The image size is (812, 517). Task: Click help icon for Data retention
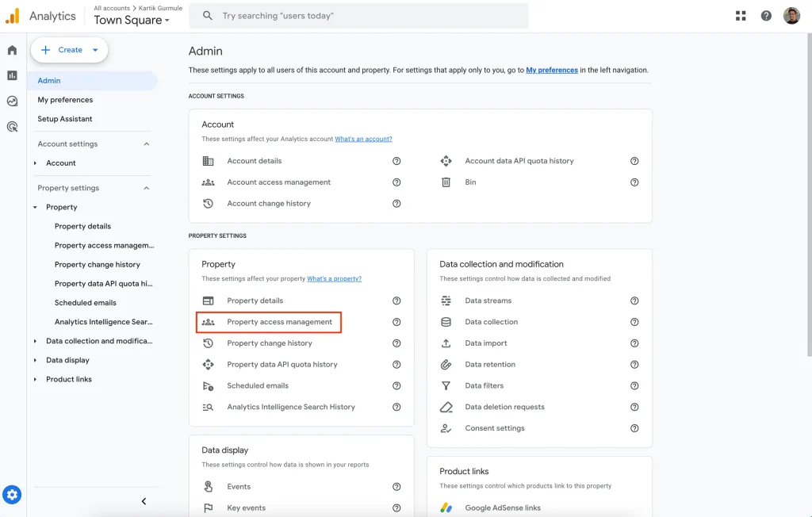click(x=634, y=365)
